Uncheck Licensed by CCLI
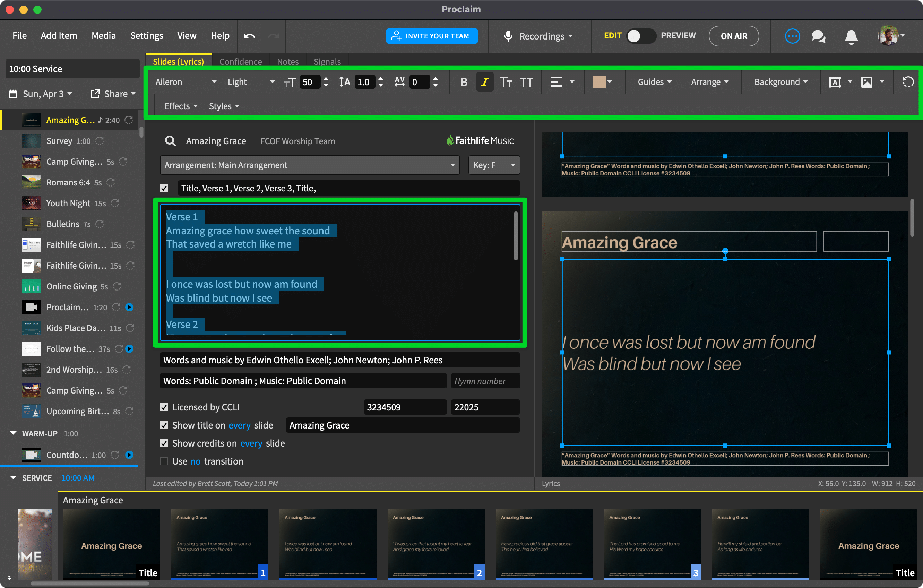Screen dimensions: 923x588 tap(164, 407)
